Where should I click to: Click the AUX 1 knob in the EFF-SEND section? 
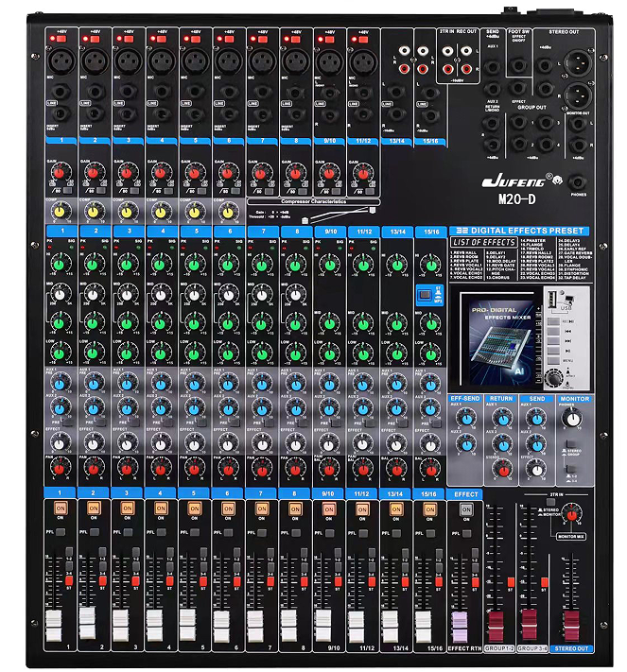(466, 420)
